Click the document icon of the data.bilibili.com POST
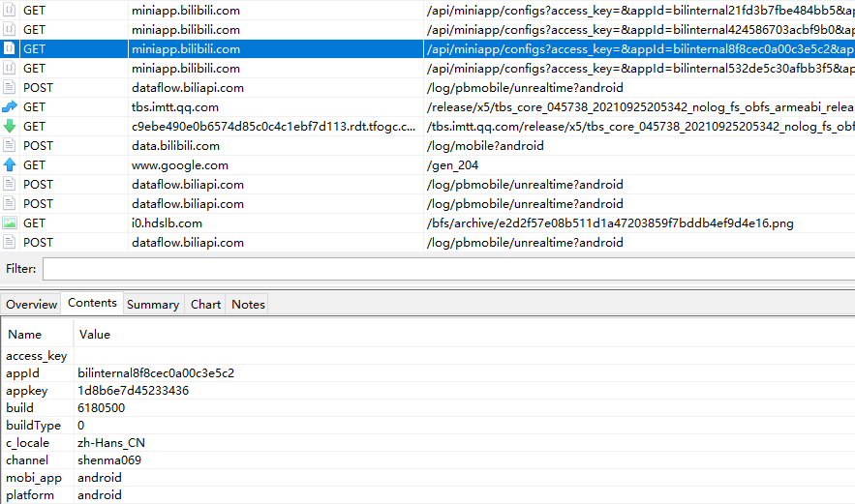Screen dimensions: 855x504 10,145
